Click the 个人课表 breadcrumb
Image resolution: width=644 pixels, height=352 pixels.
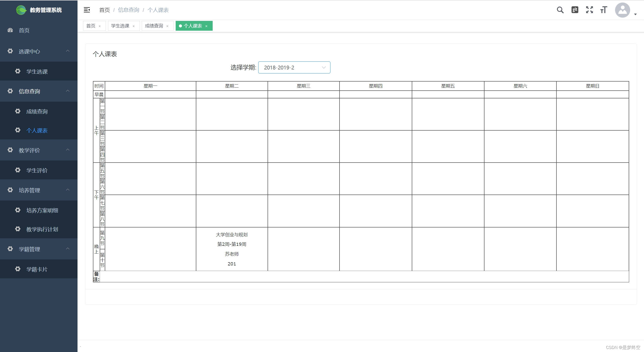point(158,10)
